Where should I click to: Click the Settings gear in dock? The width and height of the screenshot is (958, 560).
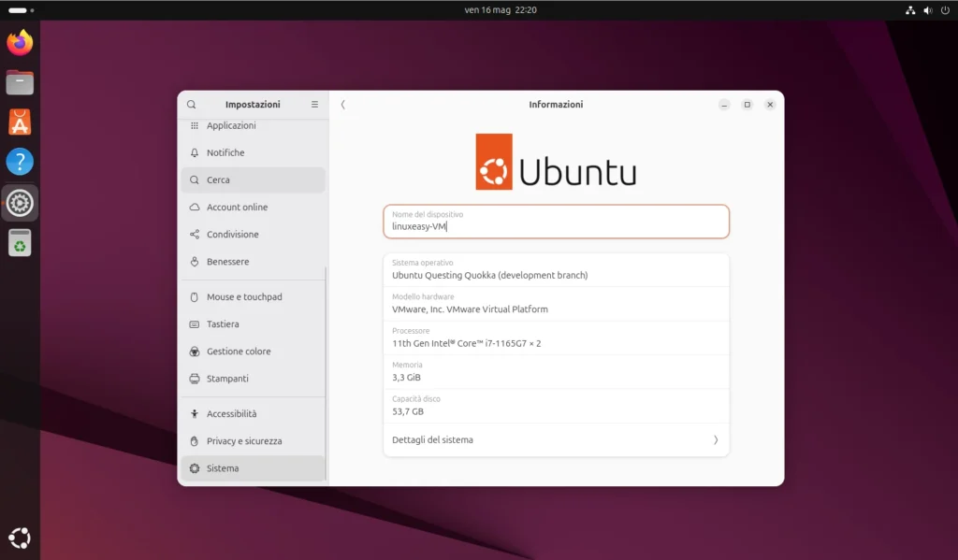pyautogui.click(x=20, y=203)
